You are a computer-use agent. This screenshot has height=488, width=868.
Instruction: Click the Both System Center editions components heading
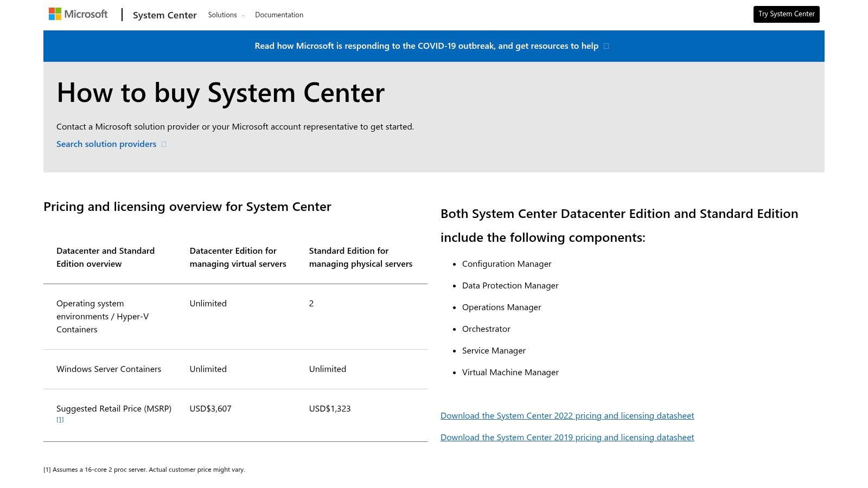619,226
